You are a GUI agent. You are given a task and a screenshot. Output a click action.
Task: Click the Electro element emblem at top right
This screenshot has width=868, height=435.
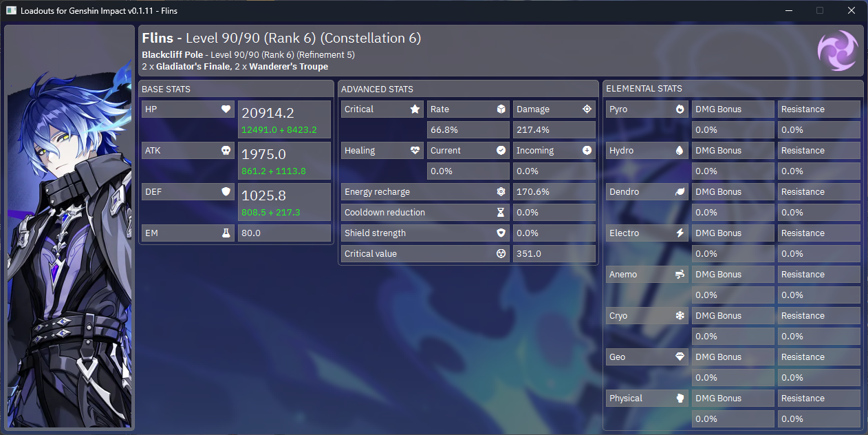(837, 50)
